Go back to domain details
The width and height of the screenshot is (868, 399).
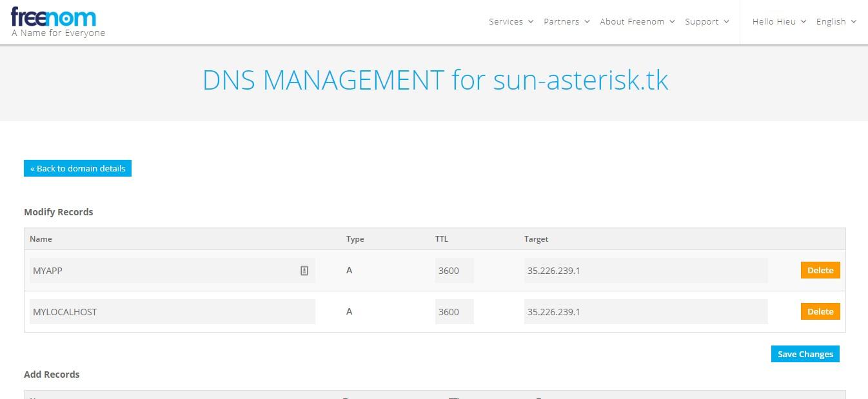click(x=77, y=168)
